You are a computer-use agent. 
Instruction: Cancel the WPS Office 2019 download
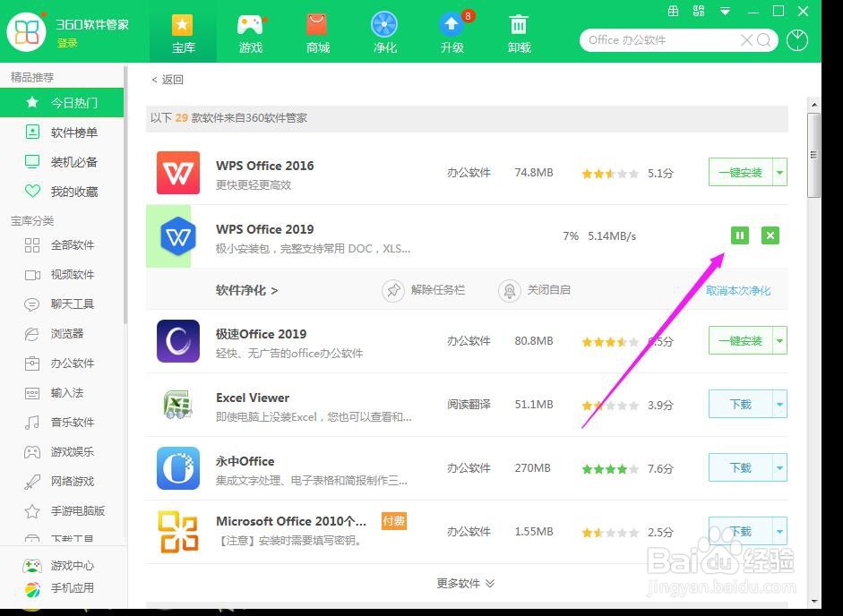coord(770,235)
